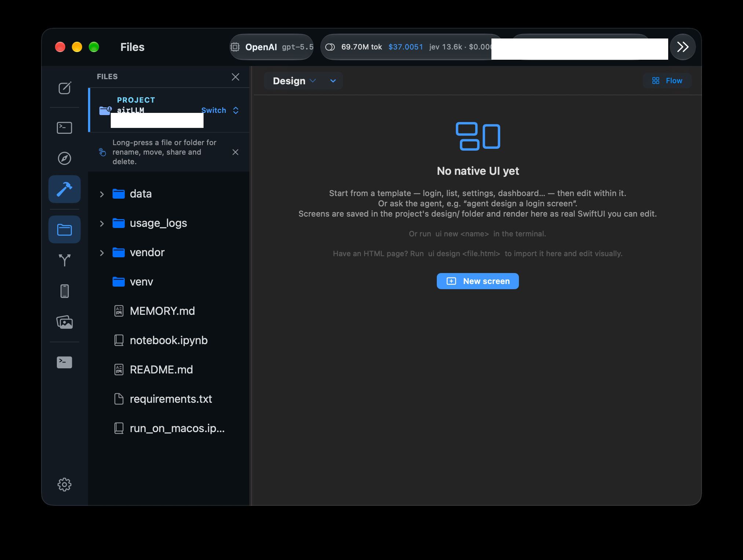This screenshot has width=743, height=560.
Task: Open the phone device preview icon
Action: (65, 291)
